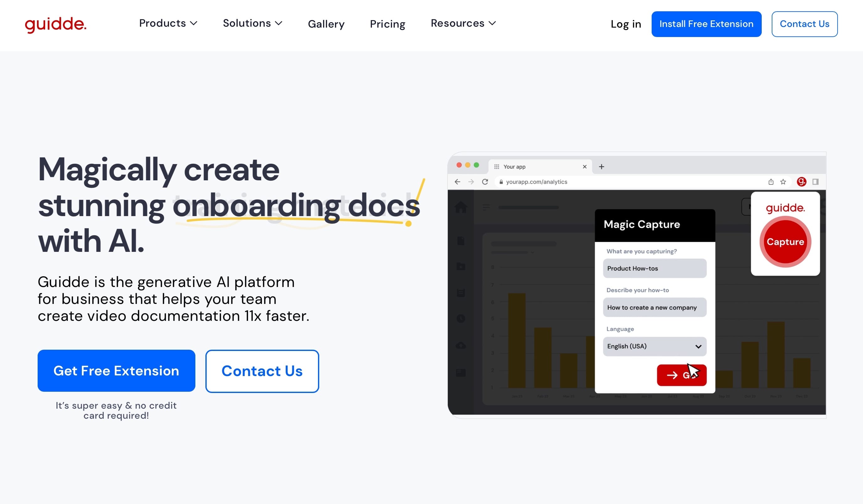Viewport: 863px width, 504px height.
Task: Go to the Gallery page
Action: pos(326,24)
